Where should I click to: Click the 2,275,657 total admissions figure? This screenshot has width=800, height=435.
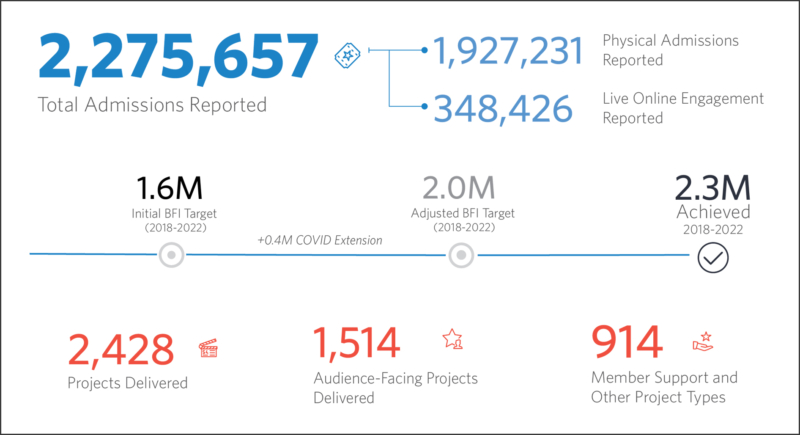178,56
